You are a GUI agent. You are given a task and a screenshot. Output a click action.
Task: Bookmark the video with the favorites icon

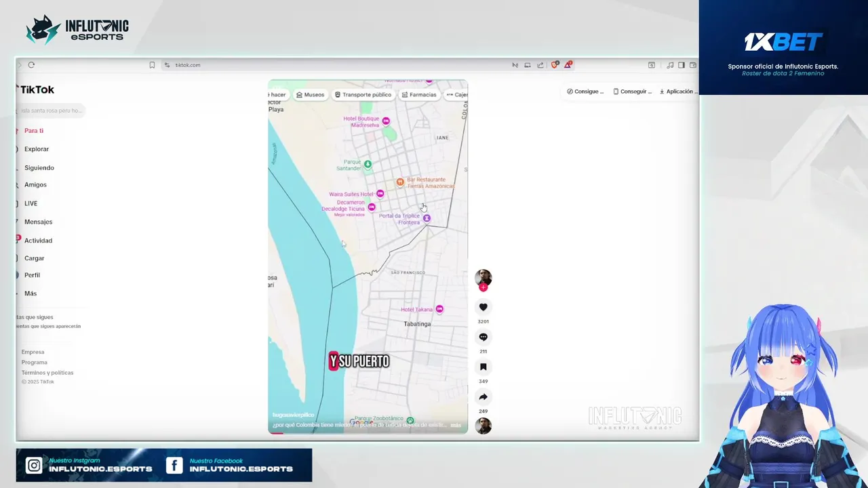(x=483, y=367)
